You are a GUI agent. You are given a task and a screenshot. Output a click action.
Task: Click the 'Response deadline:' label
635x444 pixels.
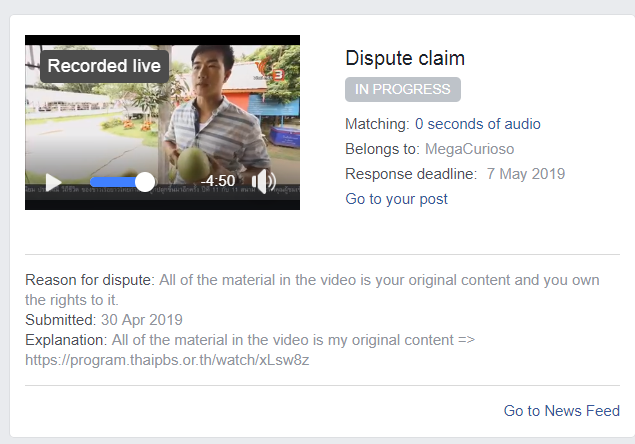click(x=411, y=174)
